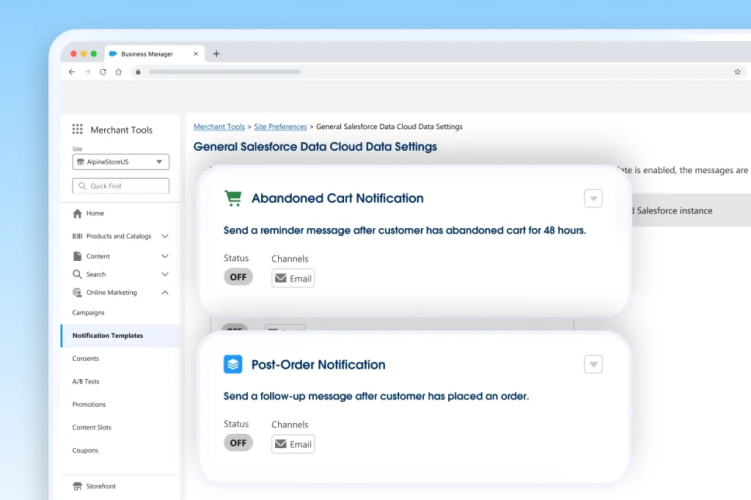Expand the Content section chevron
Screen dimensions: 751x500
pyautogui.click(x=165, y=256)
